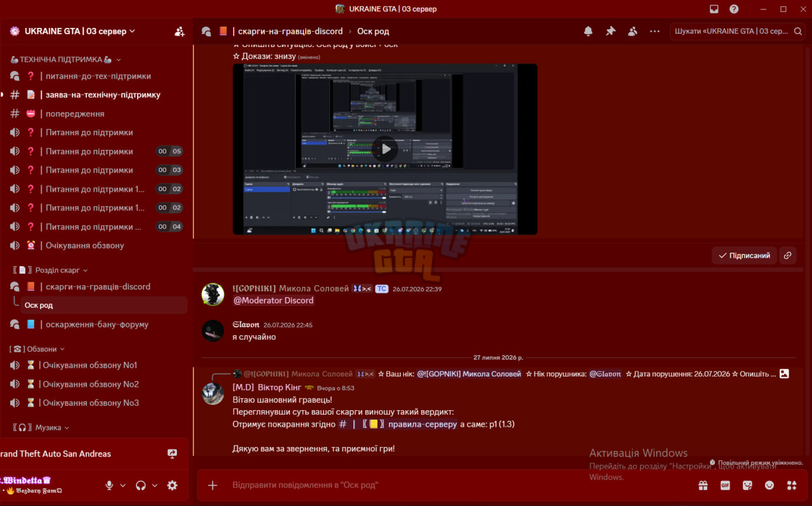Click Микола Соловей's avatar
The width and height of the screenshot is (812, 506).
point(213,294)
